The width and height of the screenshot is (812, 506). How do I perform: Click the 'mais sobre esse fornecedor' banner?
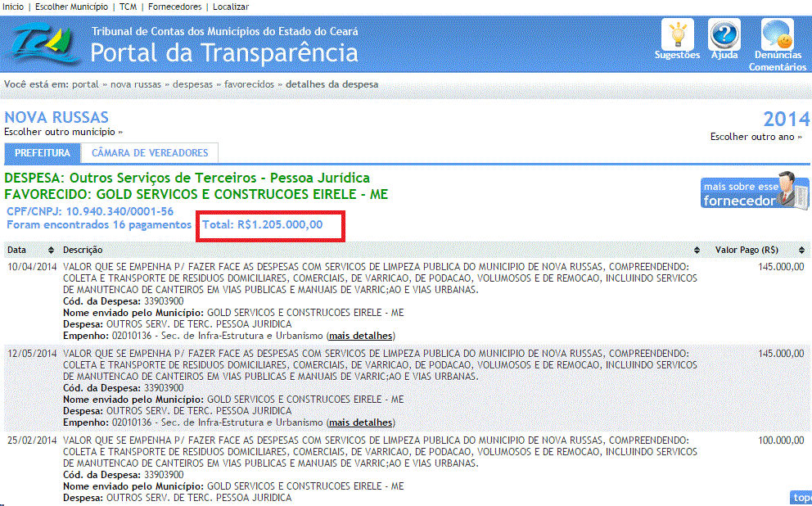(x=755, y=191)
